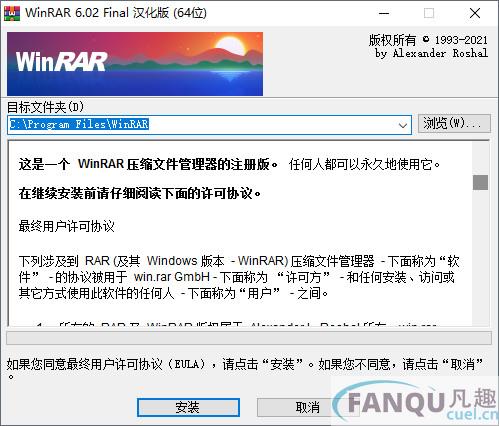Click the empty installation progress bar
The image size is (499, 426).
(x=249, y=338)
